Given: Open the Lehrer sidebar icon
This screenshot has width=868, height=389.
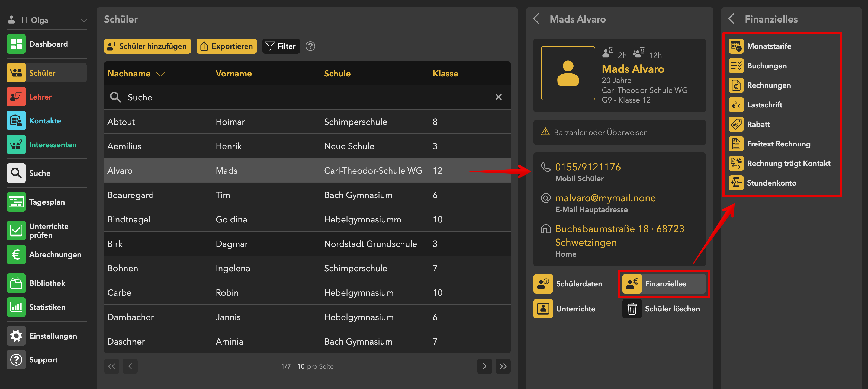Looking at the screenshot, I should pyautogui.click(x=16, y=97).
